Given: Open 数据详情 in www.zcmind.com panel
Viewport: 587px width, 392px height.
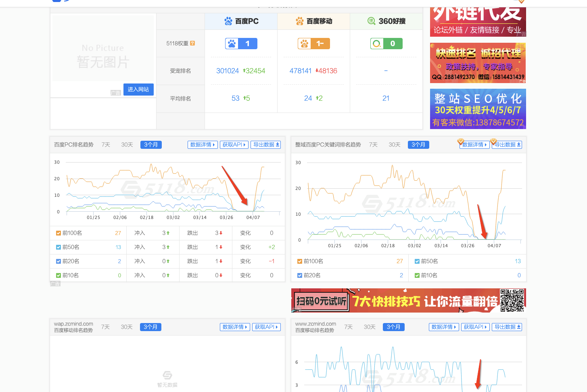Looking at the screenshot, I should 444,327.
